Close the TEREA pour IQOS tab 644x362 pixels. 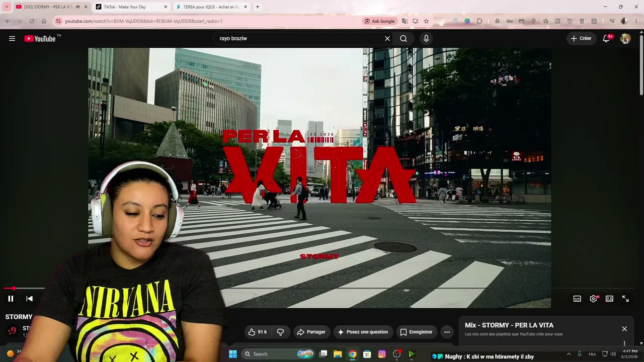246,7
